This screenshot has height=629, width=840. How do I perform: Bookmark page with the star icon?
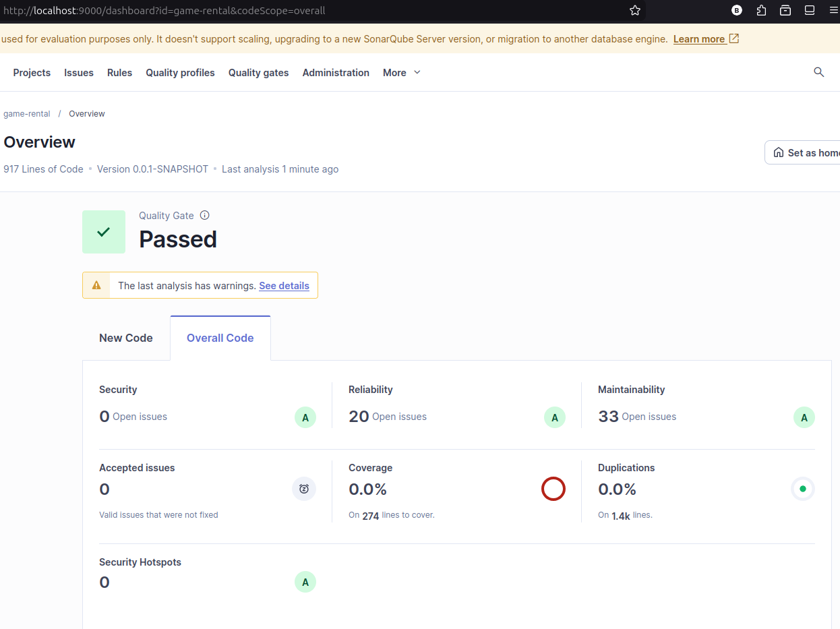(634, 11)
